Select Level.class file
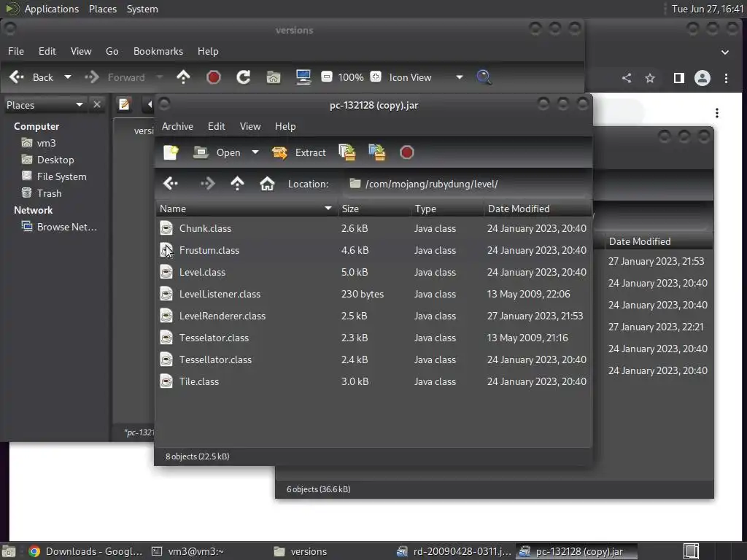747x560 pixels. click(x=373, y=272)
